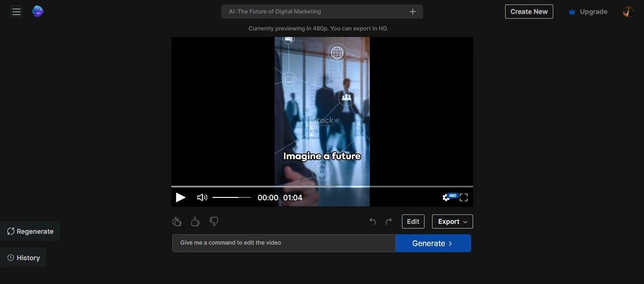Play the video preview
This screenshot has height=284, width=644.
[181, 197]
